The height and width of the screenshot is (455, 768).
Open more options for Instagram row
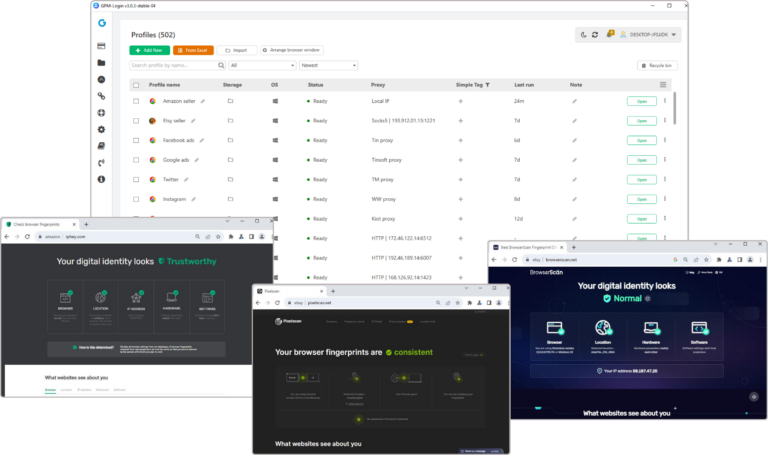tap(665, 199)
